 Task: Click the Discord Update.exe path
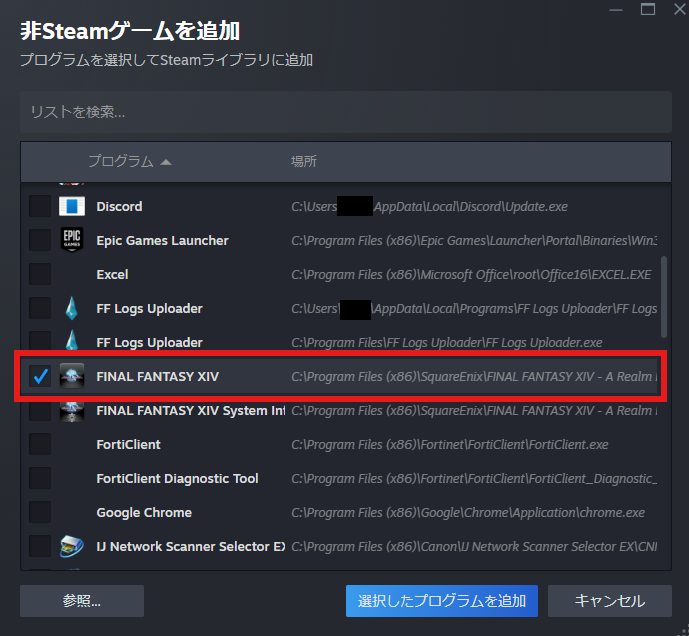pos(429,206)
